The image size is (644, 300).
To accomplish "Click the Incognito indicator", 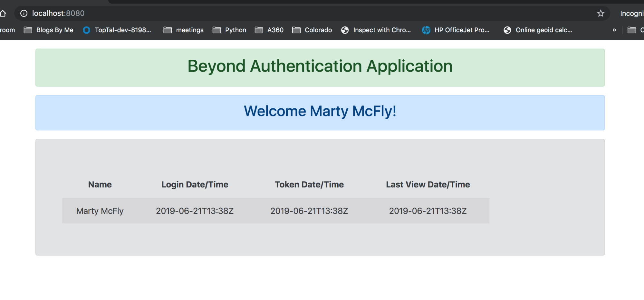I will coord(631,13).
